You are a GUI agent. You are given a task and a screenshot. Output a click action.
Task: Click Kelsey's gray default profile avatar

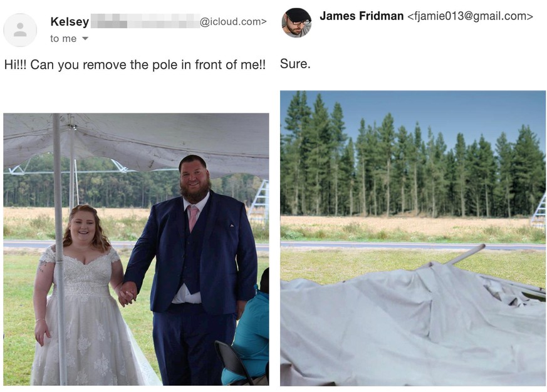20,29
